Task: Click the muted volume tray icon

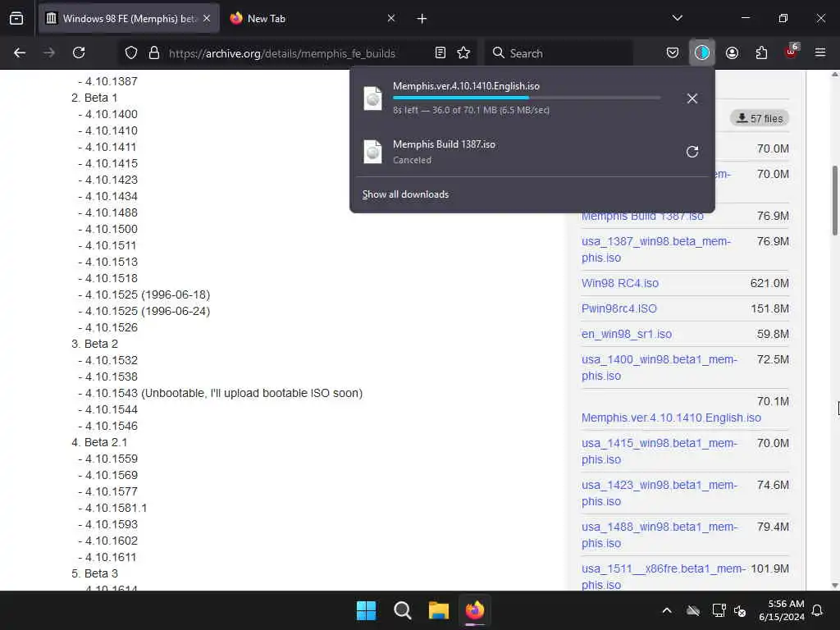Action: (x=740, y=610)
